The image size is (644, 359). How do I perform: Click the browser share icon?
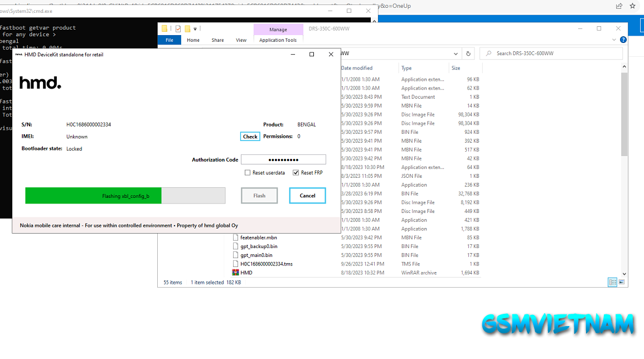pyautogui.click(x=619, y=6)
